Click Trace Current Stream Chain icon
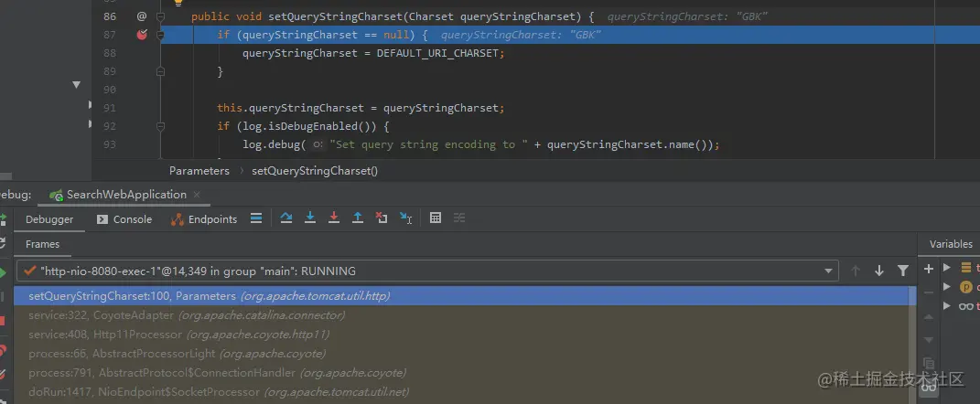The width and height of the screenshot is (980, 404). coord(459,218)
